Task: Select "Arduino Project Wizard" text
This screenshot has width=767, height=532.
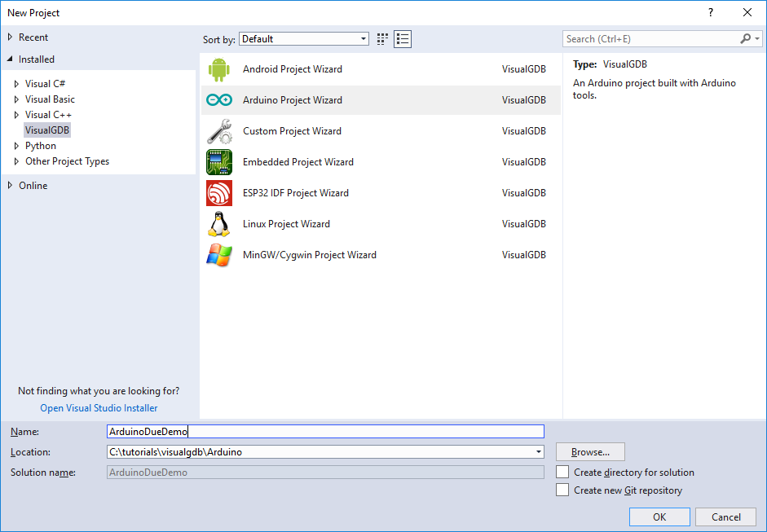Action: (x=293, y=99)
